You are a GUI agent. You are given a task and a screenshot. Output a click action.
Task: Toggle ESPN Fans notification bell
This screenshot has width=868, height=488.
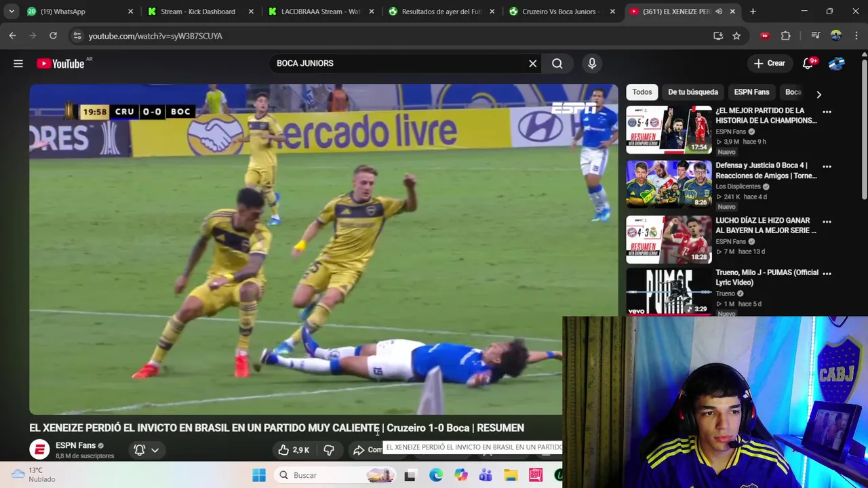(x=146, y=450)
